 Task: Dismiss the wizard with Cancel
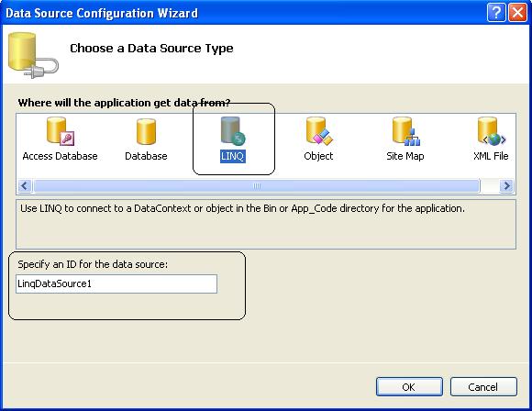(x=483, y=386)
